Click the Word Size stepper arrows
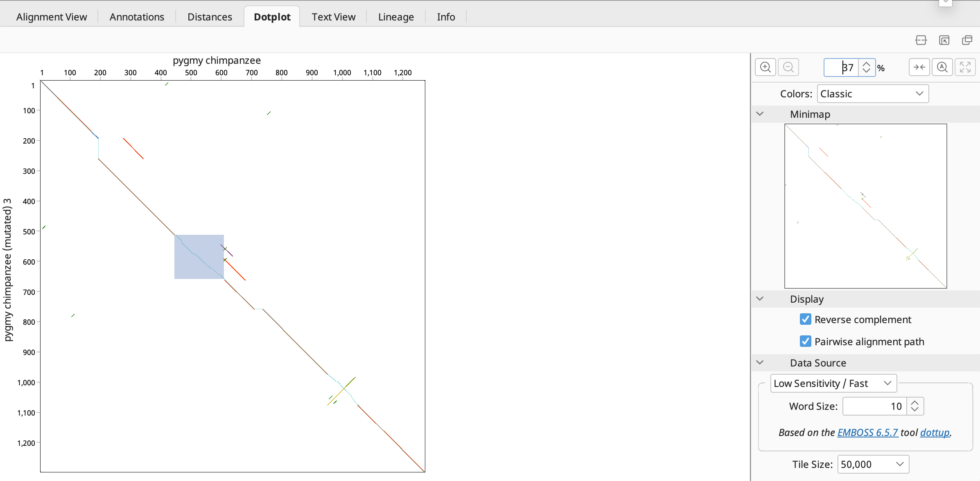Screen dimensions: 980x481 pos(915,407)
